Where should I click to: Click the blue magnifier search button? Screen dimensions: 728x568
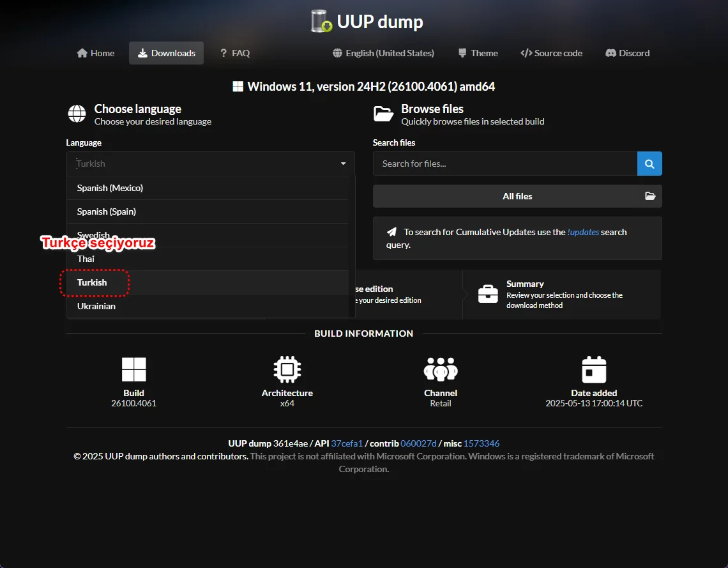(649, 164)
